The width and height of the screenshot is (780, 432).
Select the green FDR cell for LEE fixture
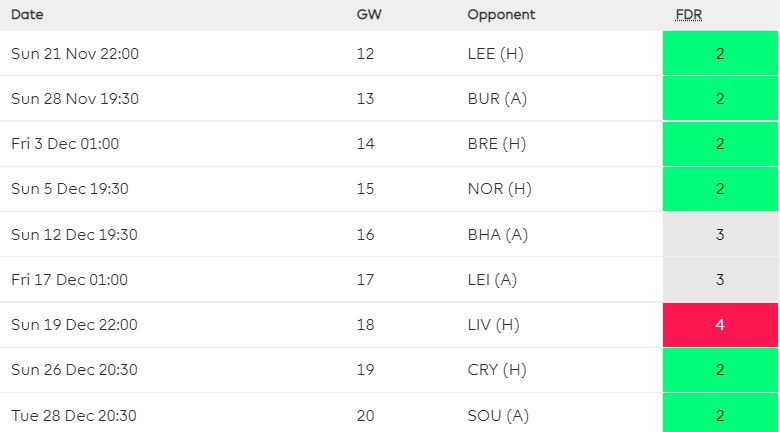click(x=720, y=54)
